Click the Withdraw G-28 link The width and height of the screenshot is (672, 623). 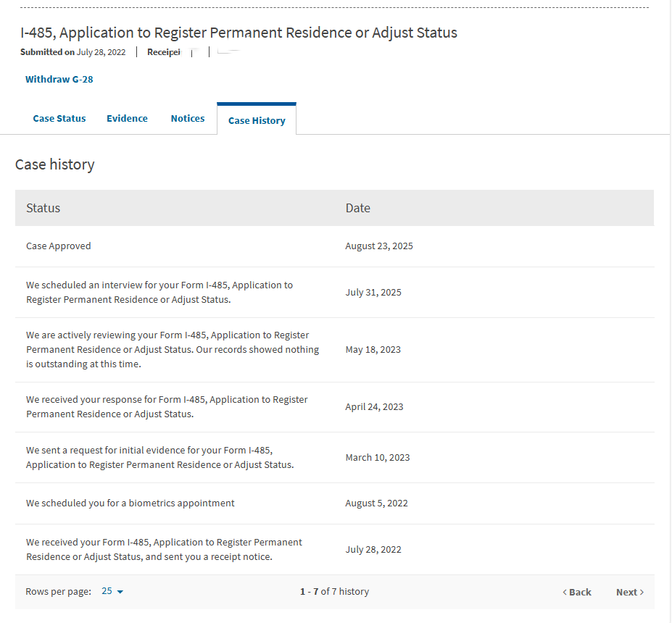point(59,79)
